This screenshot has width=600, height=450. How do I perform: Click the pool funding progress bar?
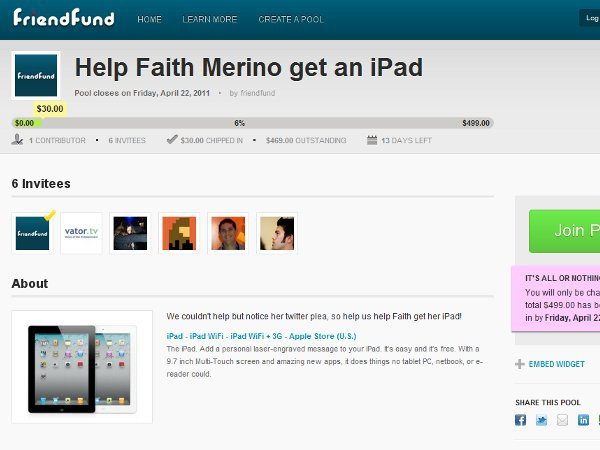click(x=253, y=123)
